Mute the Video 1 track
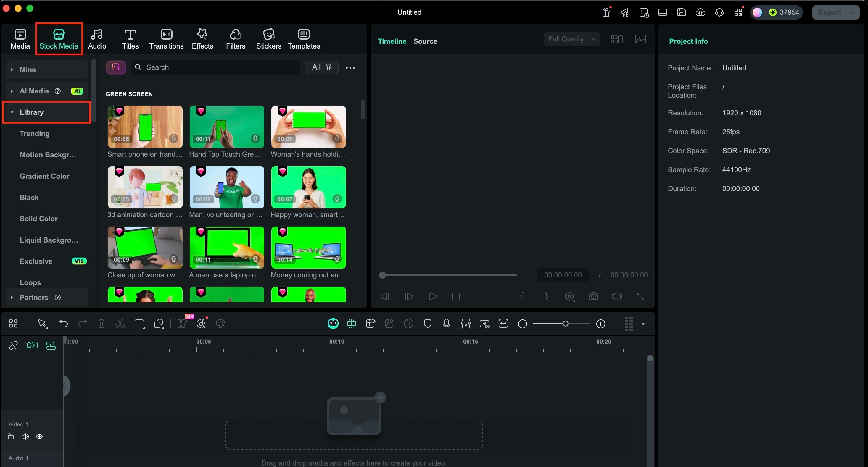868x467 pixels. coord(25,436)
